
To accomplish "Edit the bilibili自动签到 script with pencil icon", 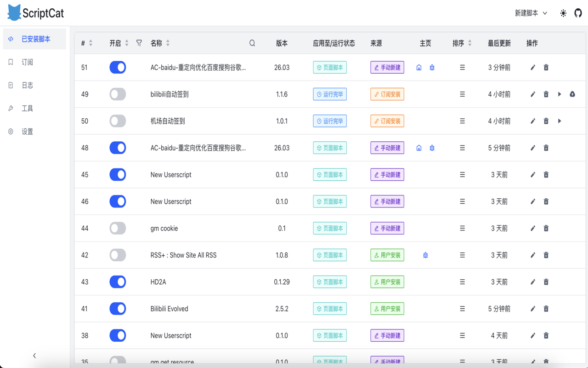I will tap(533, 94).
